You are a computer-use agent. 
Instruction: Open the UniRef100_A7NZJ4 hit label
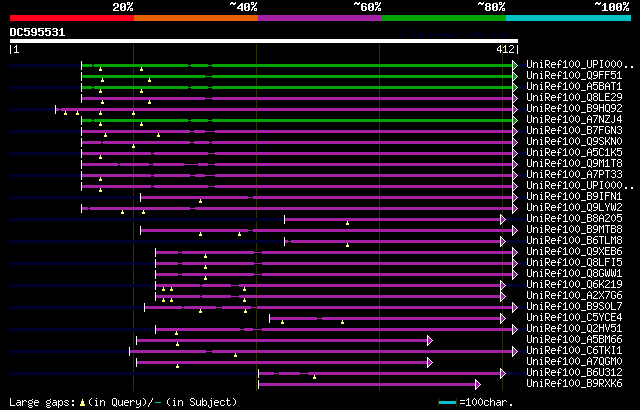pos(574,120)
